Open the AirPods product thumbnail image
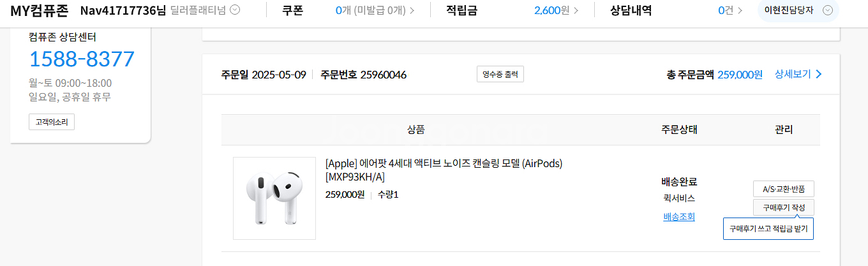 pos(274,198)
